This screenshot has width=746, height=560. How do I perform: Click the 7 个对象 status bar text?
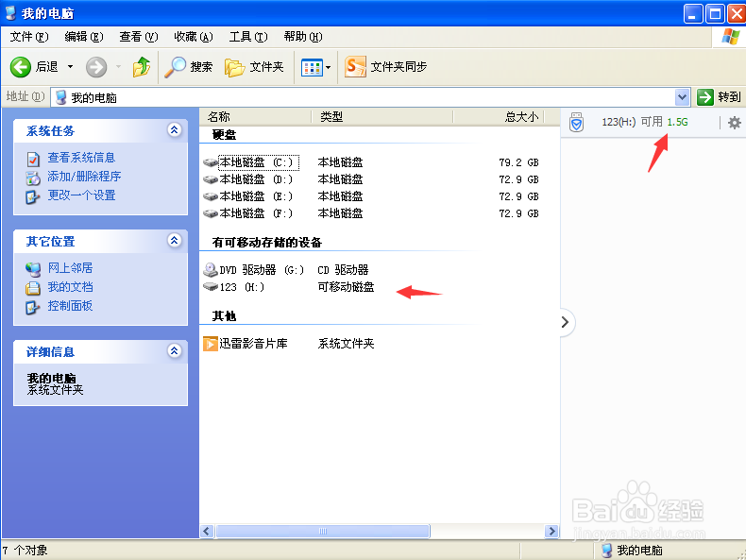[x=25, y=551]
